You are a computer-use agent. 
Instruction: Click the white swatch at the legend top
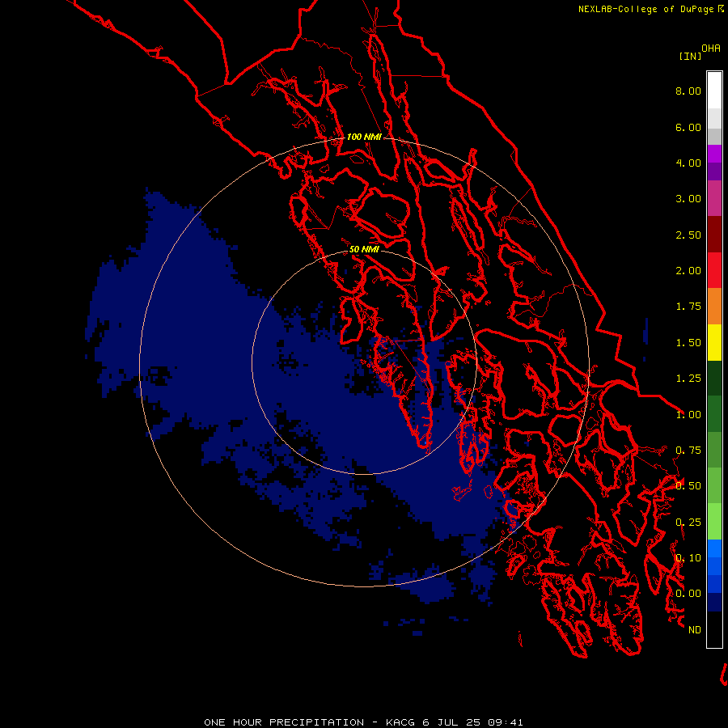coord(714,90)
